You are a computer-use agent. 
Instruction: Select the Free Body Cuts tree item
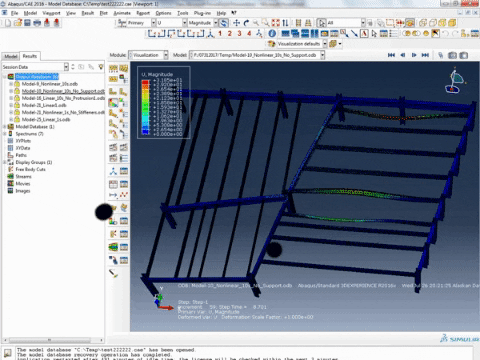(30, 169)
